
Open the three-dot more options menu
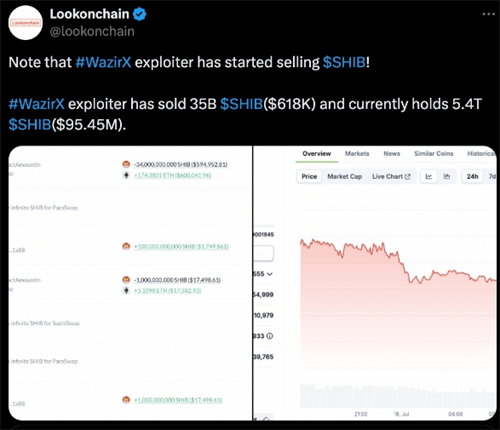coord(488,14)
